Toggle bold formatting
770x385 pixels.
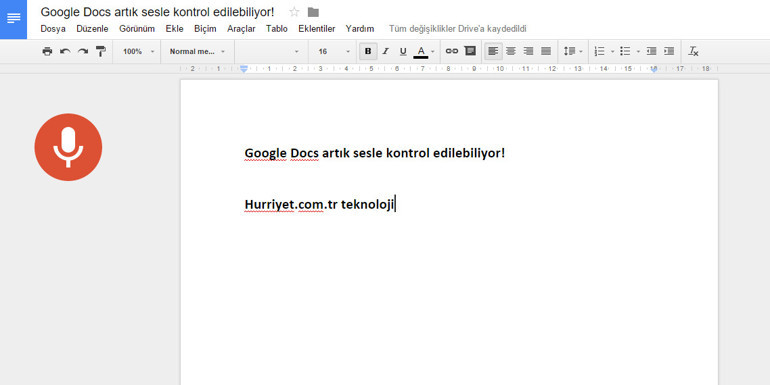pos(368,51)
